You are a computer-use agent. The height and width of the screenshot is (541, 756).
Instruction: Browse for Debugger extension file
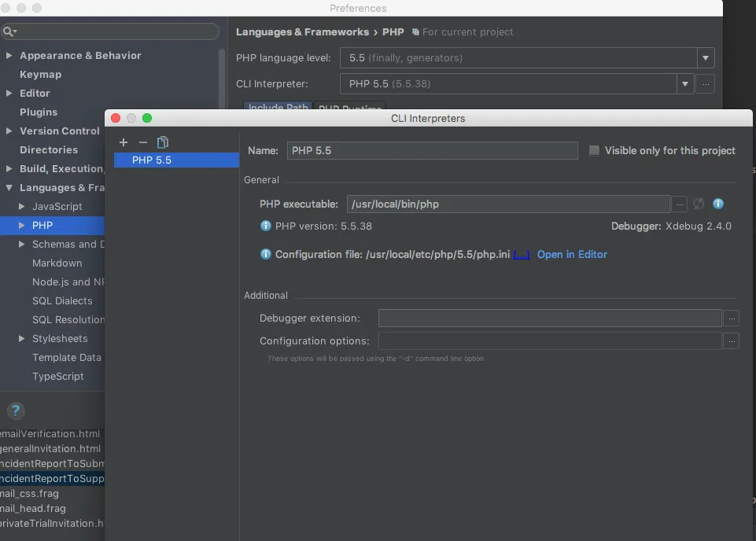[x=732, y=318]
